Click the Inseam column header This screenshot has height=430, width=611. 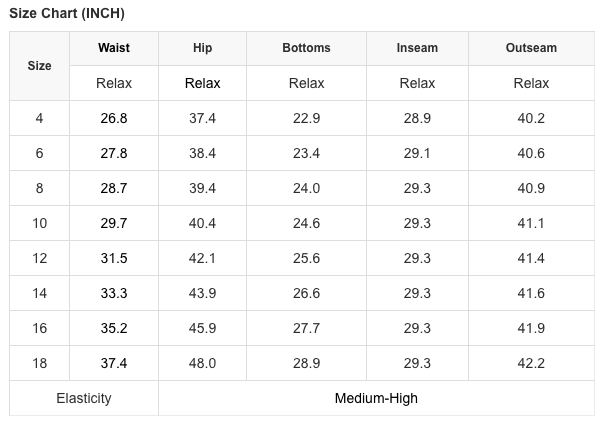pyautogui.click(x=417, y=48)
